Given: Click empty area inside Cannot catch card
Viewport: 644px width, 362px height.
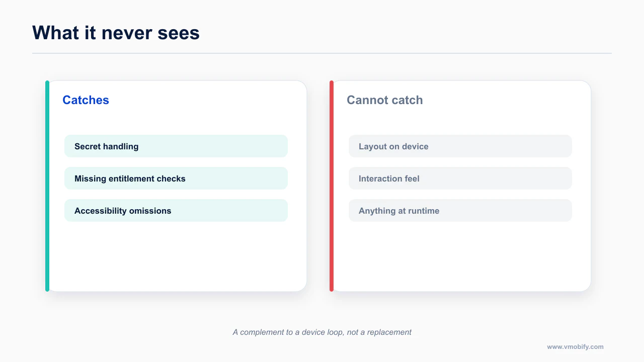Looking at the screenshot, I should tap(460, 256).
